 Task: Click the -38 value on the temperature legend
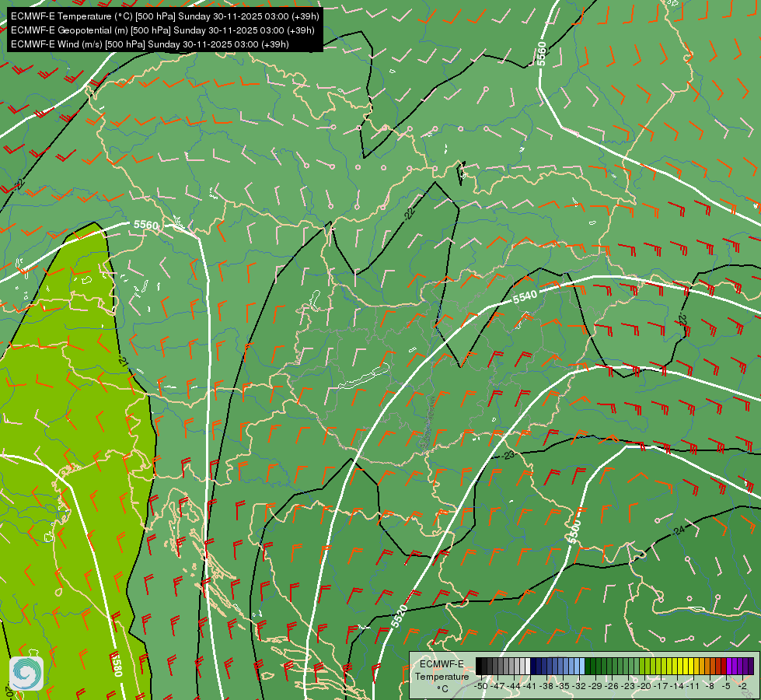(547, 686)
